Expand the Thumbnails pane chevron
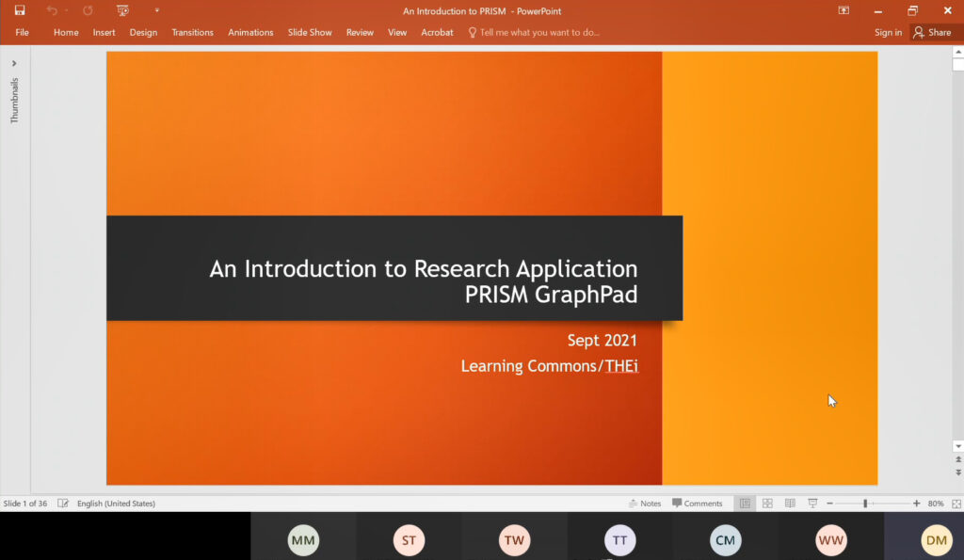The width and height of the screenshot is (964, 560). (14, 63)
